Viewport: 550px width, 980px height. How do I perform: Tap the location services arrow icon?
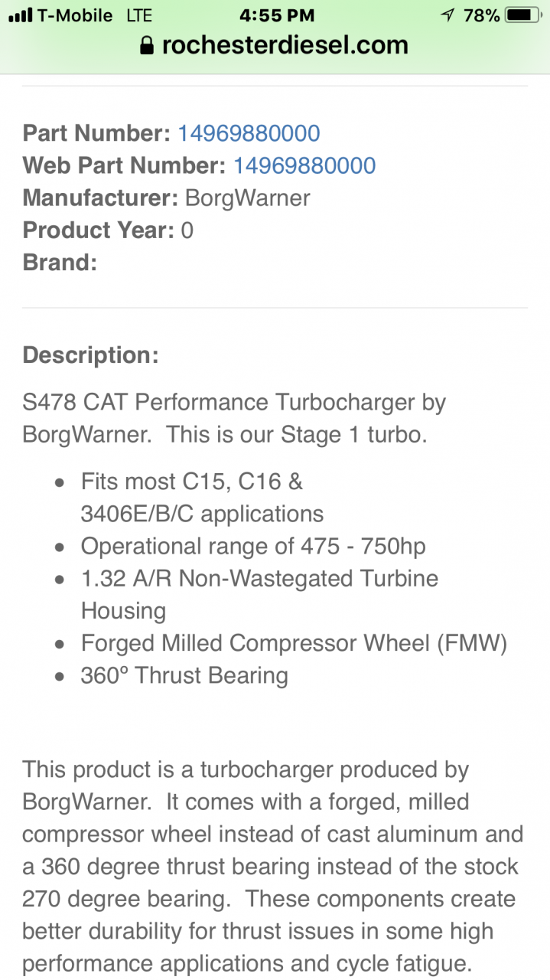448,15
